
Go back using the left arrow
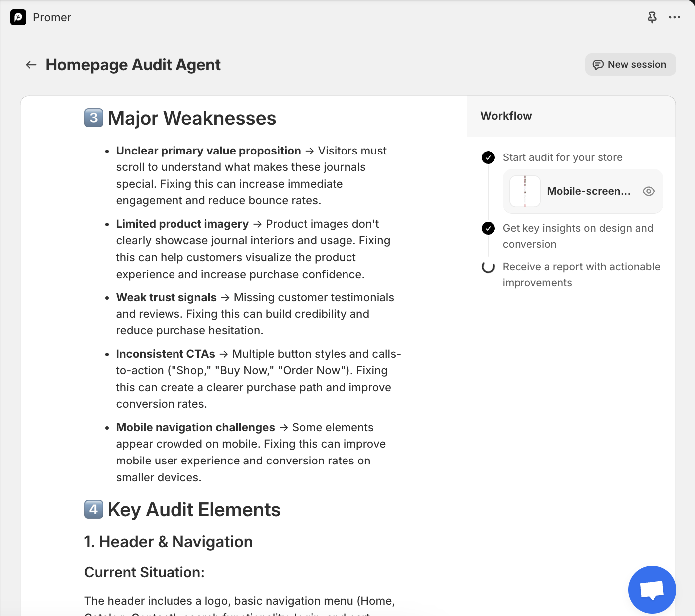pyautogui.click(x=31, y=65)
